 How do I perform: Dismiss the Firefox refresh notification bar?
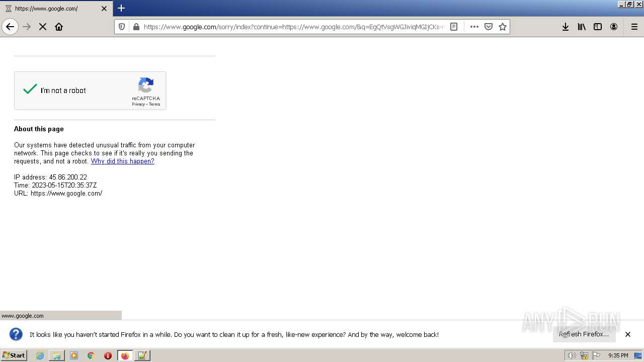628,334
